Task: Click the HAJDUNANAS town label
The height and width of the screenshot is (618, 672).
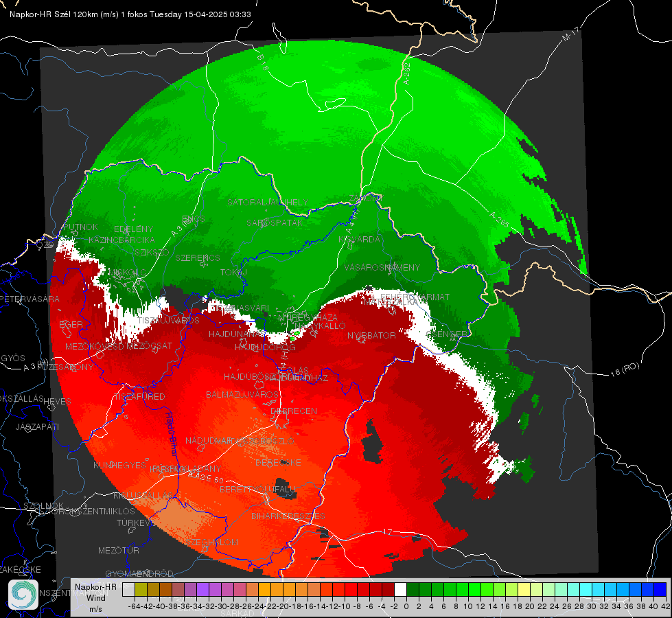Action: point(237,334)
